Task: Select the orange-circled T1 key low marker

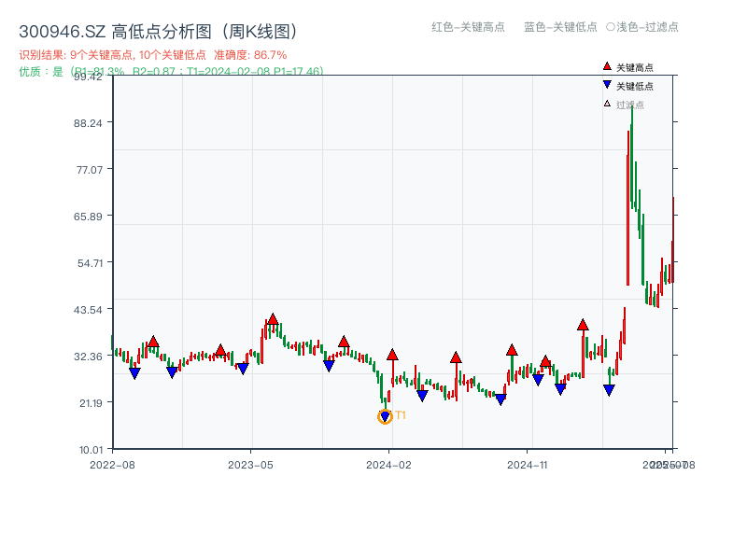Action: pyautogui.click(x=385, y=416)
